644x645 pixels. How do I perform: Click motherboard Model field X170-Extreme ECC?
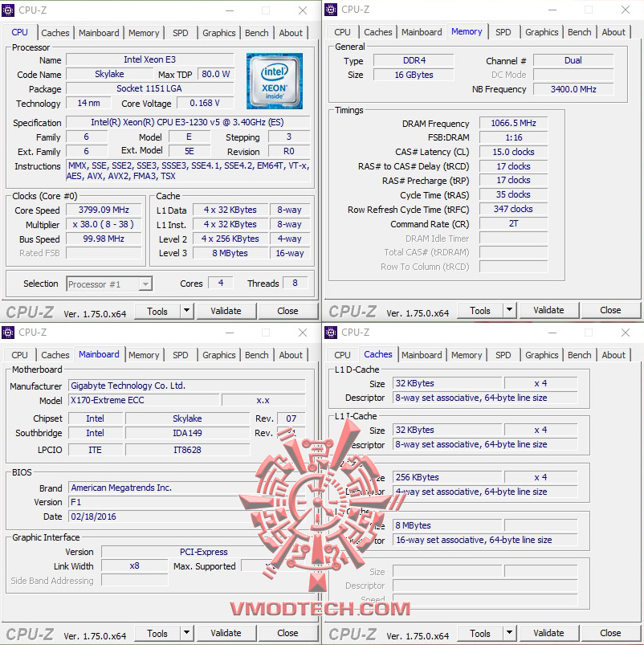coord(144,400)
